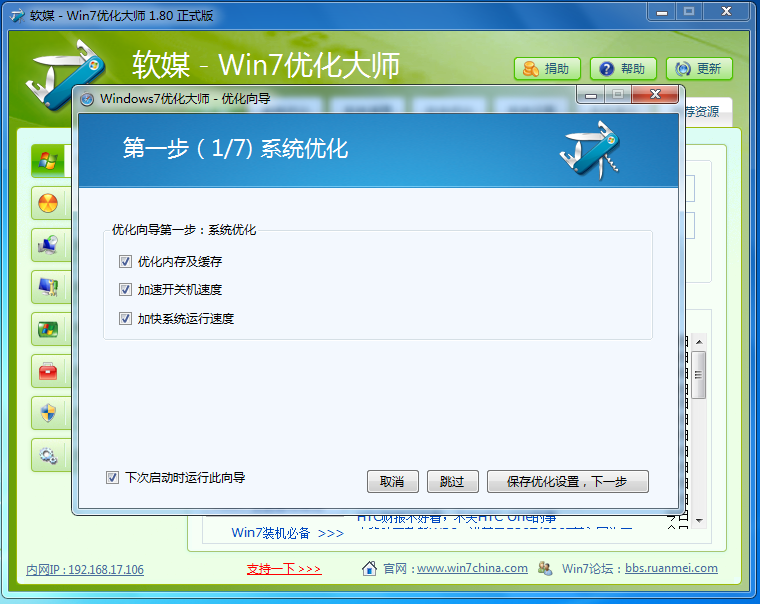The image size is (760, 604).
Task: Click scroll up arrow in news list
Action: pos(699,342)
